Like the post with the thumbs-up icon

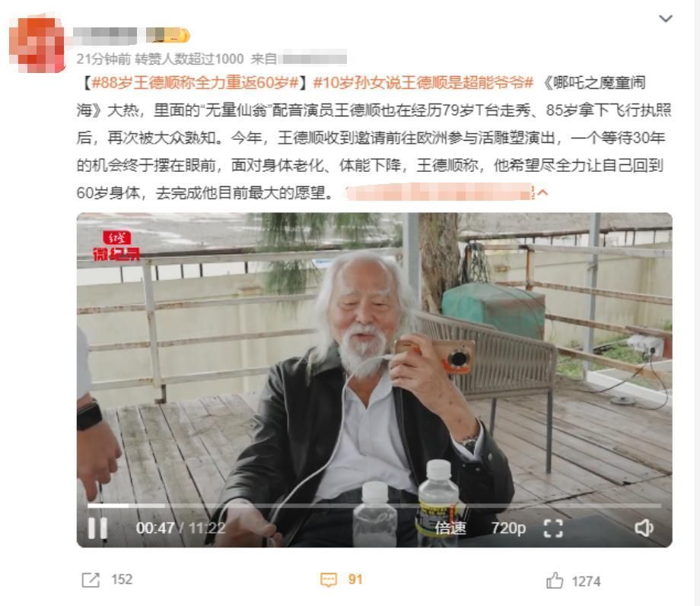[x=555, y=581]
